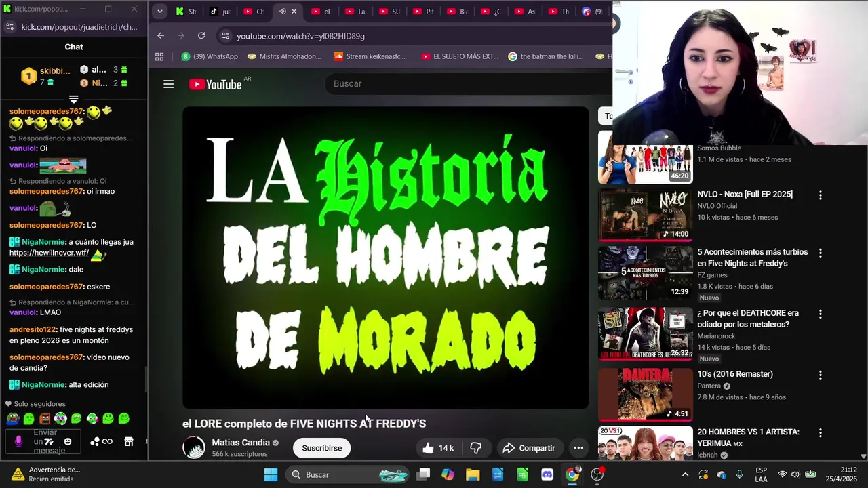Open volume control in system tray
This screenshot has height=488, width=868.
tap(795, 474)
